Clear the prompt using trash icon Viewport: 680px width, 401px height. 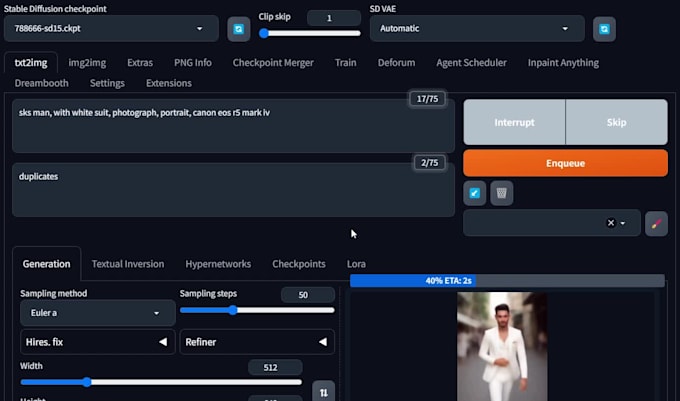pyautogui.click(x=502, y=193)
